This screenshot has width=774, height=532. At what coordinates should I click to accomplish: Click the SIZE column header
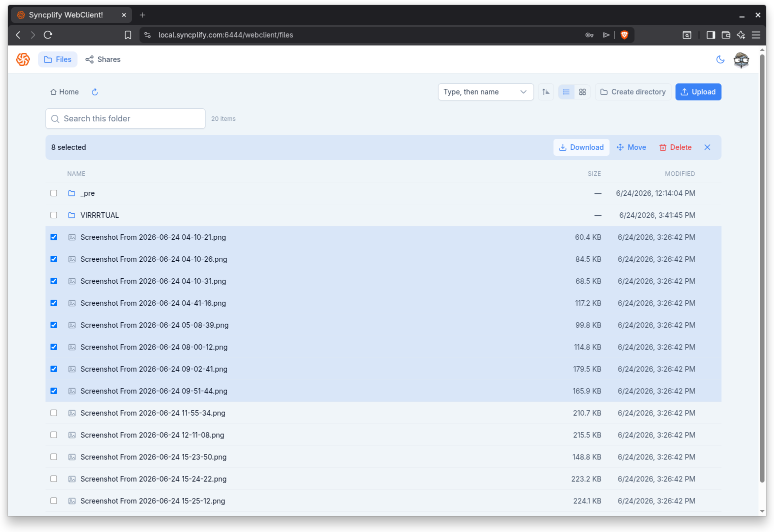pos(594,174)
